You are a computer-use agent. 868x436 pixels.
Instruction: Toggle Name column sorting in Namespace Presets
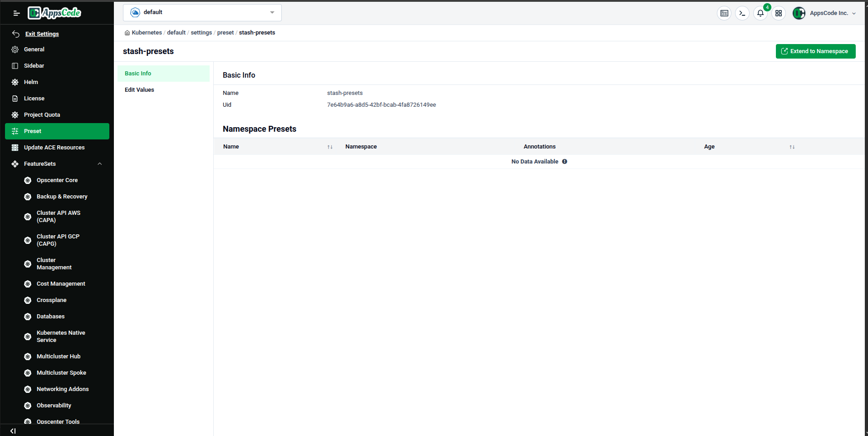click(330, 147)
